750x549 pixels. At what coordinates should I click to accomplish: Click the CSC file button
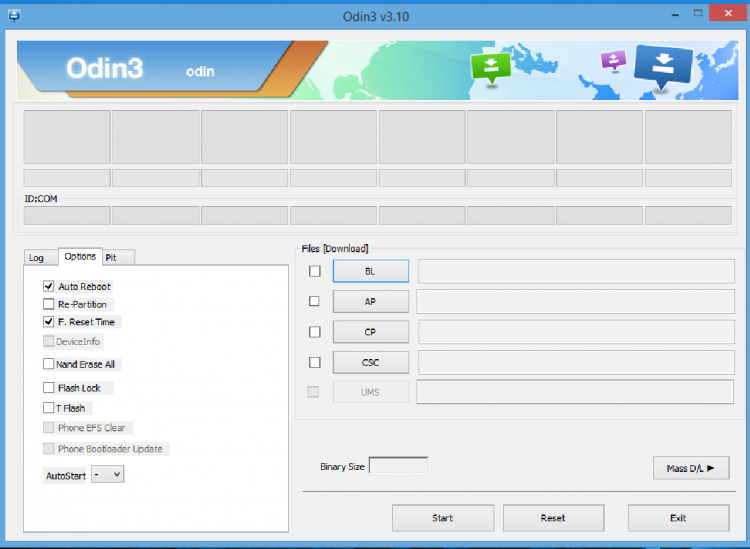pos(371,362)
